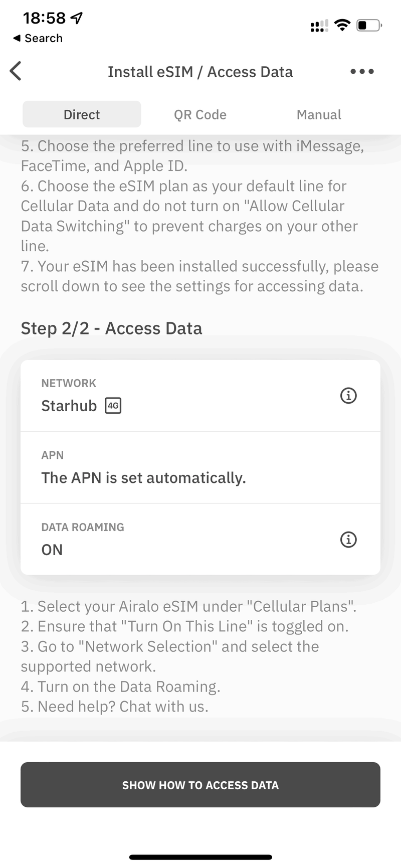Tap the info icon for Network
Screen dimensions: 401x868
pos(348,396)
